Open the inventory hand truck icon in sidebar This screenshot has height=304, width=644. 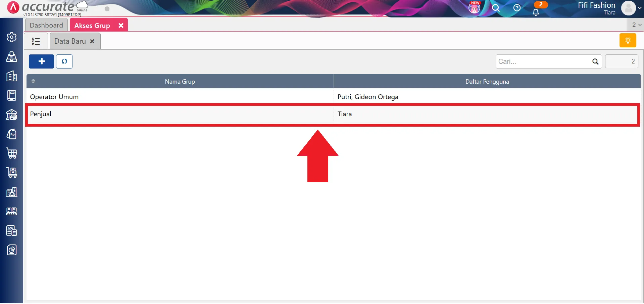pos(12,173)
